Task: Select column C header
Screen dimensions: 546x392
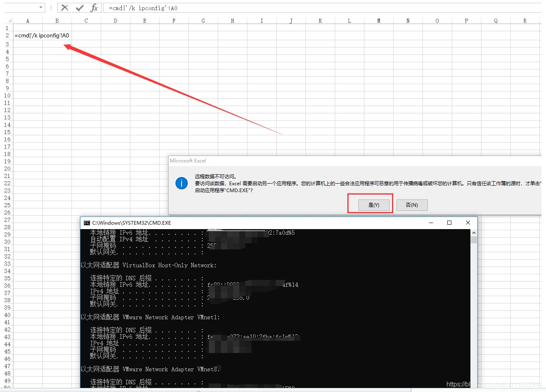Action: coord(86,21)
